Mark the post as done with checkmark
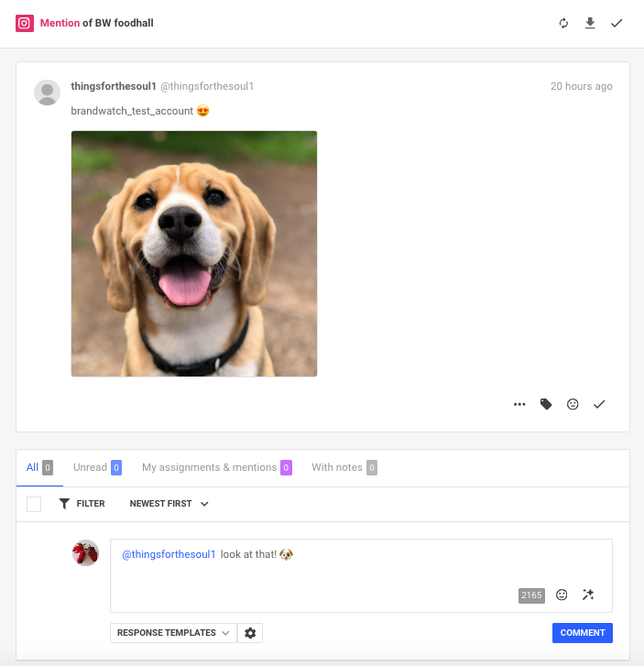Screen dimensions: 644x666 pyautogui.click(x=599, y=404)
